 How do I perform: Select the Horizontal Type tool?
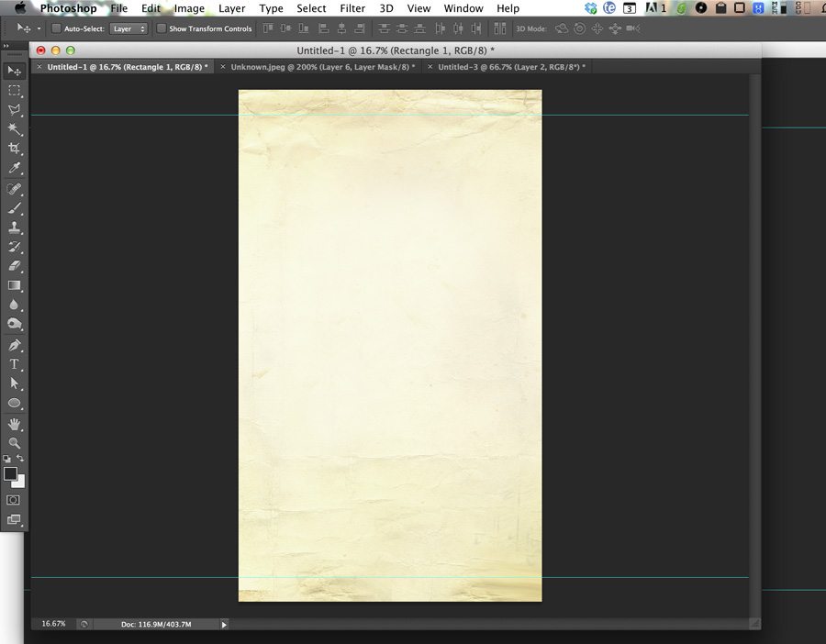coord(14,364)
